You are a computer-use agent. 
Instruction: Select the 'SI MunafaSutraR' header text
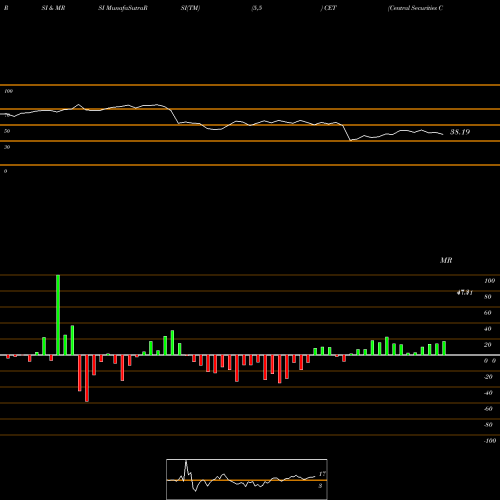point(123,8)
